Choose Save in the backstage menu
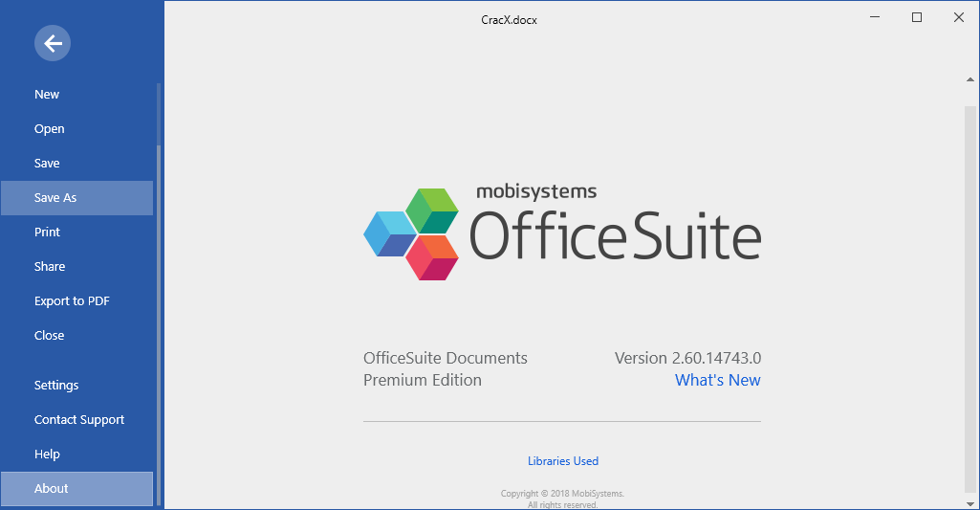This screenshot has height=510, width=980. [x=76, y=164]
